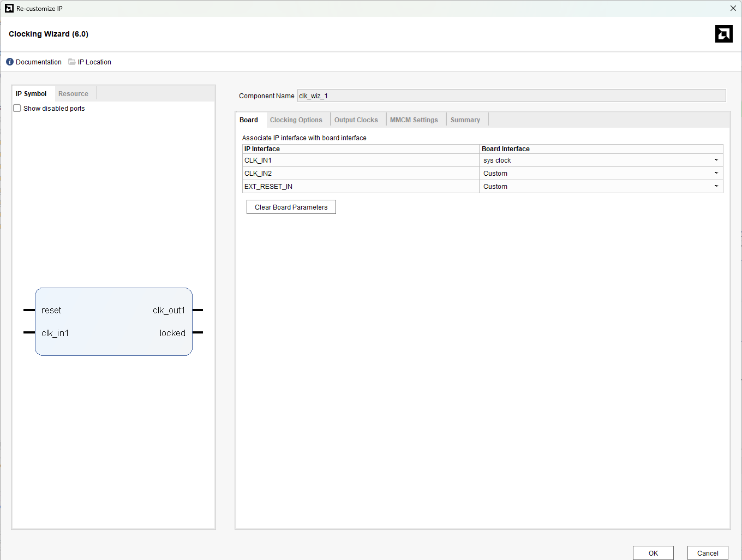742x560 pixels.
Task: Click the Component Name text field
Action: point(511,96)
